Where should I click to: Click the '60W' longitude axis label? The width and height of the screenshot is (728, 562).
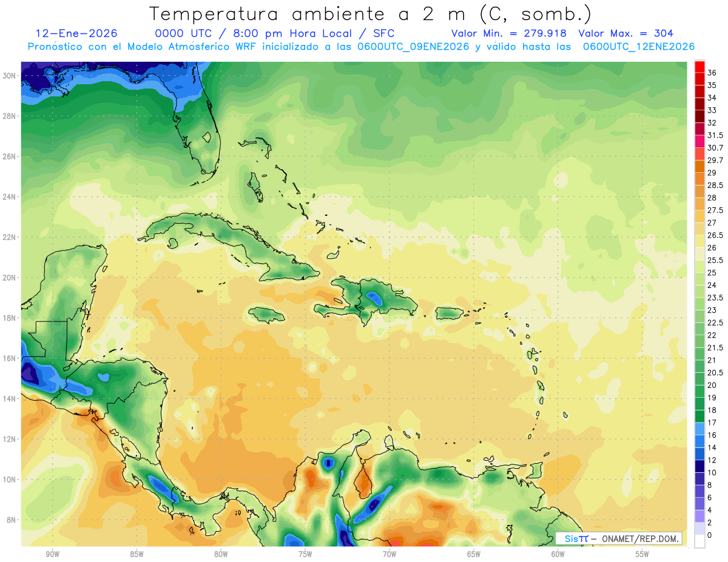(558, 554)
